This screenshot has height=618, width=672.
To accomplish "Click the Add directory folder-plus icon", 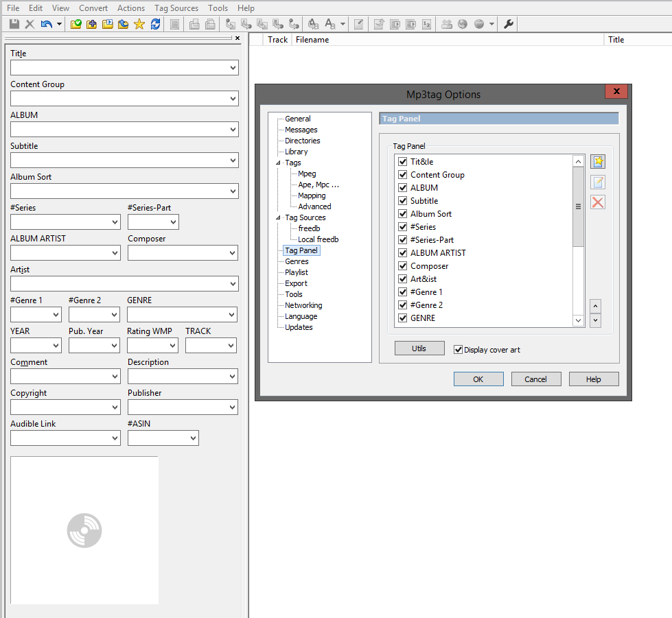I will (x=91, y=24).
